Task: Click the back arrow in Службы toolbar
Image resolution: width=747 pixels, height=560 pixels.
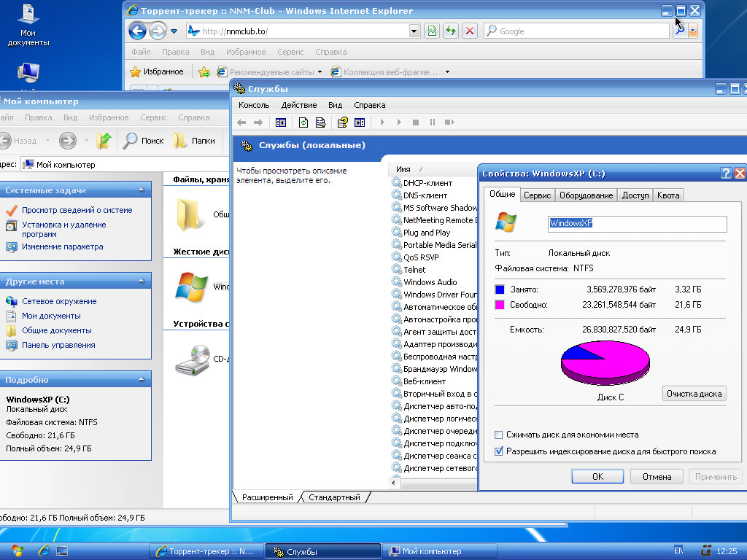Action: pos(241,122)
